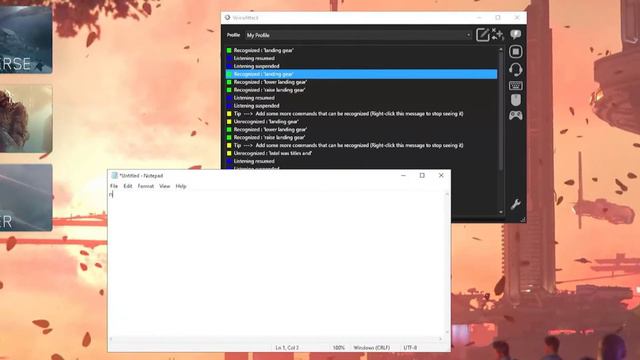Open the VoiceAttack Edit Profile pencil icon
This screenshot has width=640, height=360.
(482, 35)
